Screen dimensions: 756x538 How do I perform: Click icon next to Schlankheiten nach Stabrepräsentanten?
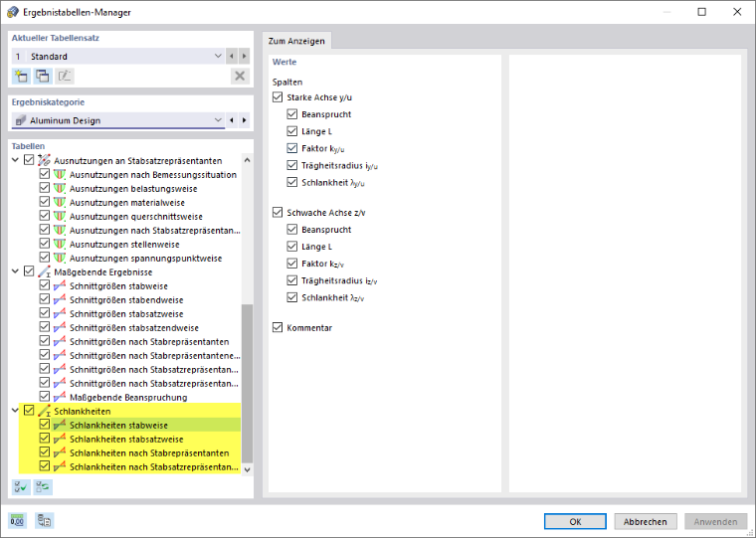60,453
